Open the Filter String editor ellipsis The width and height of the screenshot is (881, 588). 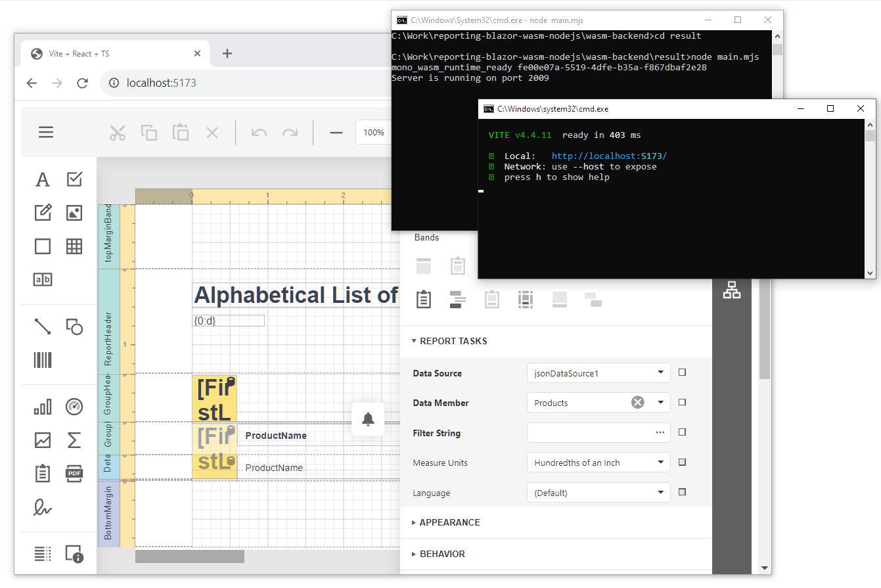pyautogui.click(x=660, y=433)
